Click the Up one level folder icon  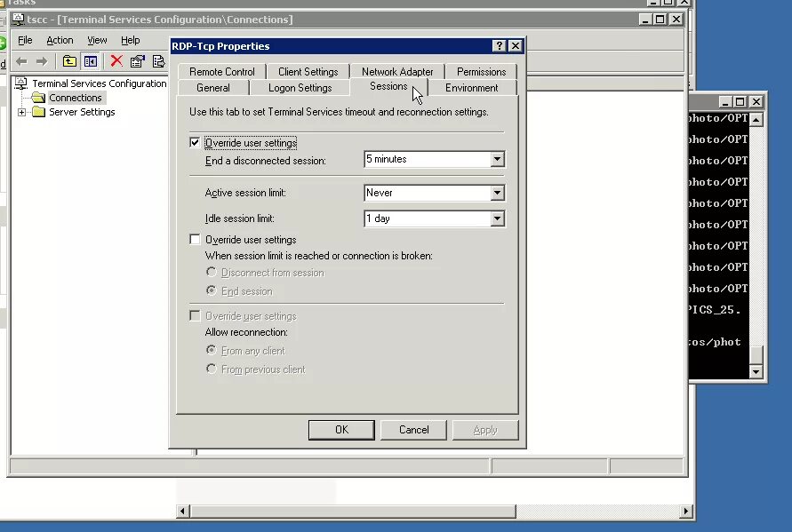tap(69, 61)
